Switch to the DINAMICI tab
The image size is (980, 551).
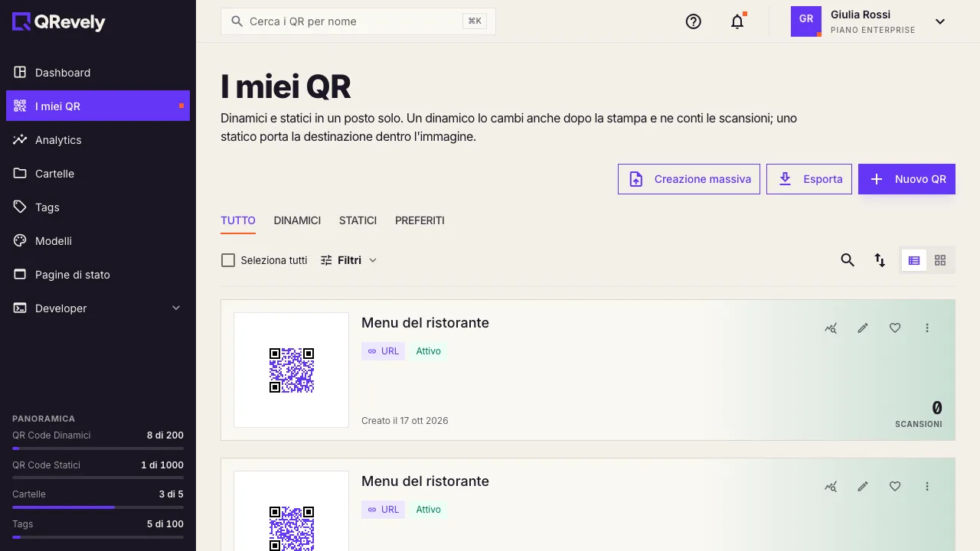coord(297,220)
